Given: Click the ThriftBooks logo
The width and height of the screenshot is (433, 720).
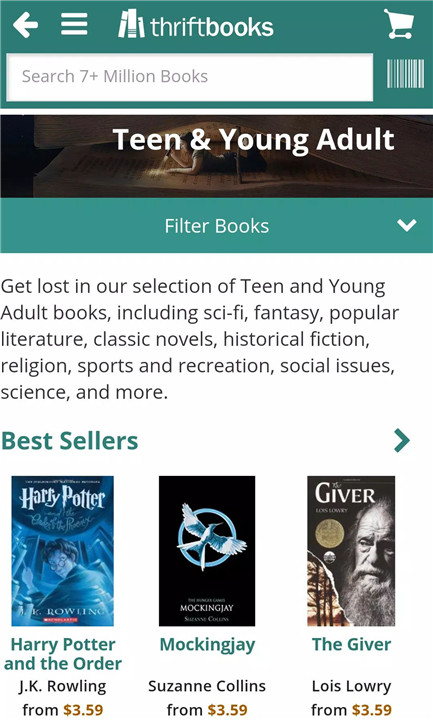Looking at the screenshot, I should (196, 24).
